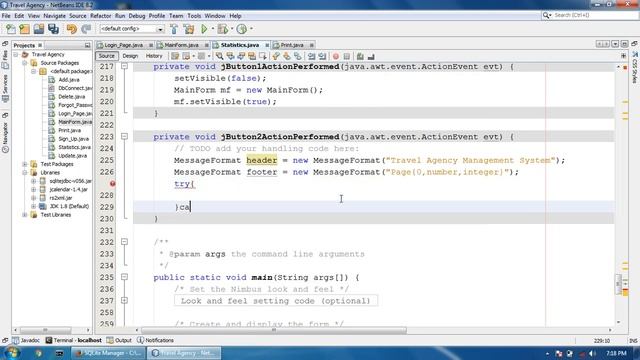Toggle a bookmark on the current line

tap(298, 56)
